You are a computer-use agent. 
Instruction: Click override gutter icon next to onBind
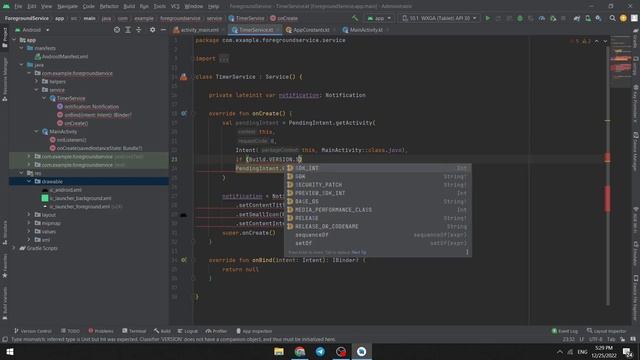click(184, 260)
